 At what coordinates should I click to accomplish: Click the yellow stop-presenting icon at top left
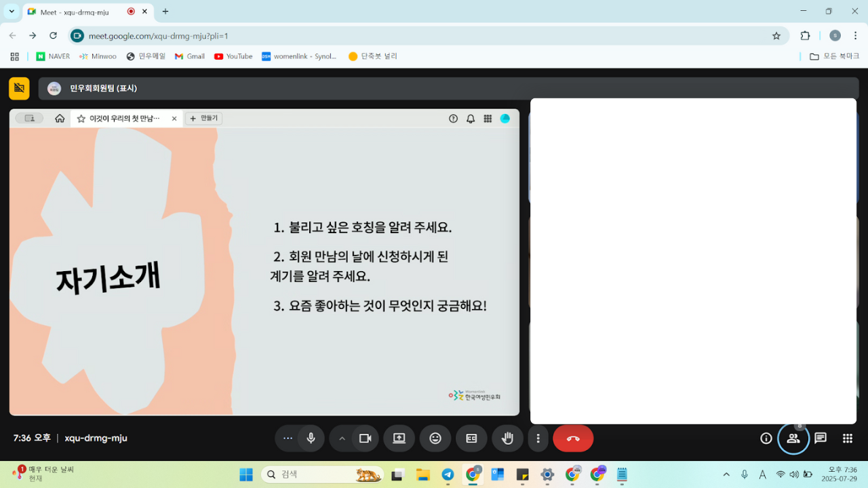(x=19, y=88)
